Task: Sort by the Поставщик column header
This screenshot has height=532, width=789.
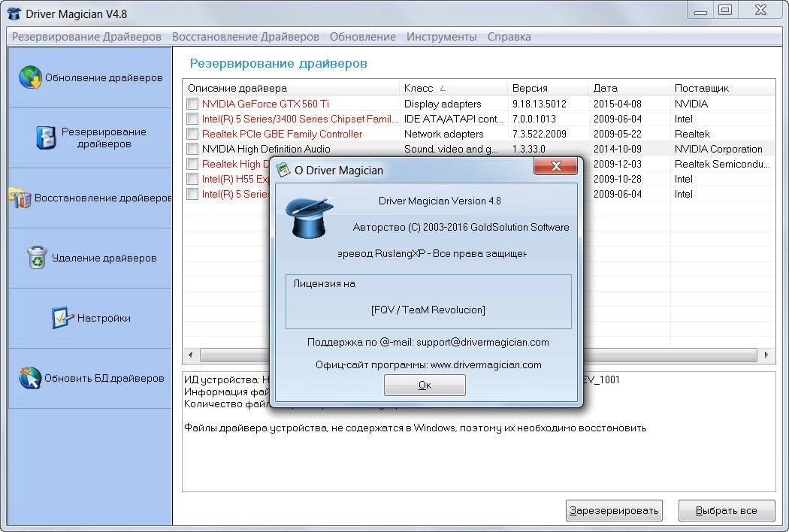Action: (723, 88)
